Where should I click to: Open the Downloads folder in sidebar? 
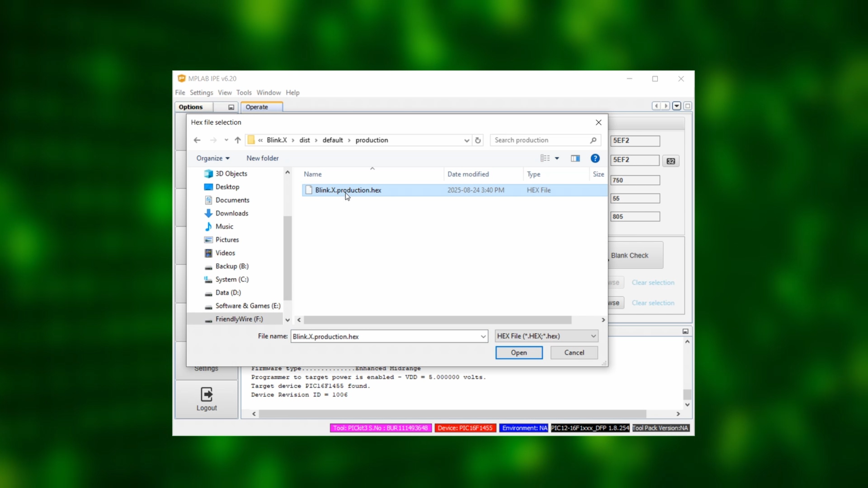tap(232, 213)
